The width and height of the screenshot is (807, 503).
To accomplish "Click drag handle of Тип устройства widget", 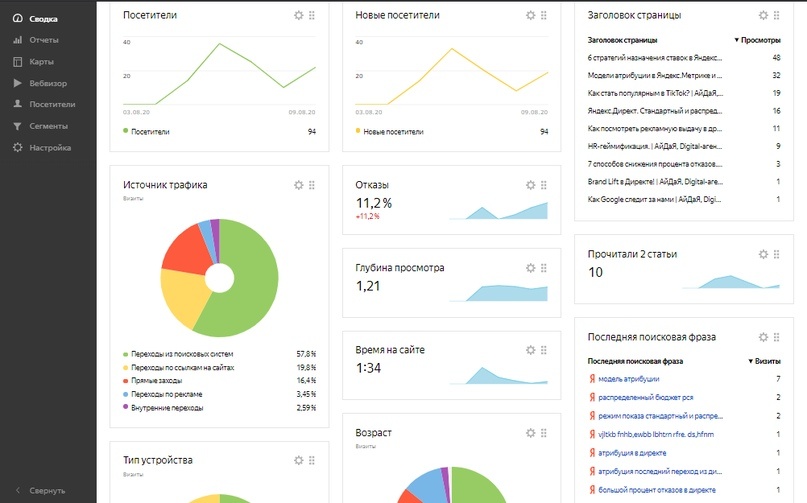I will [x=312, y=460].
